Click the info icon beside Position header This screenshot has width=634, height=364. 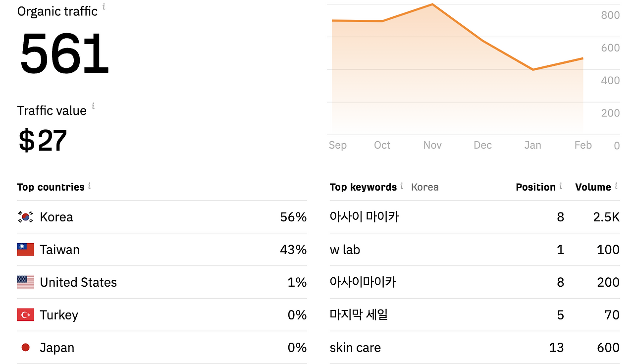[x=561, y=186]
